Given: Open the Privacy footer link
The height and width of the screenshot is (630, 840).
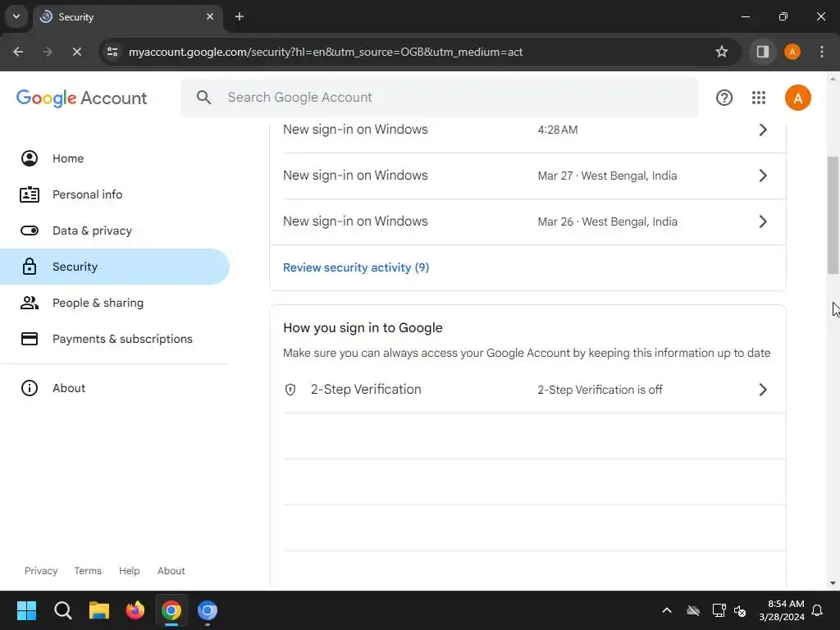Looking at the screenshot, I should (x=41, y=571).
